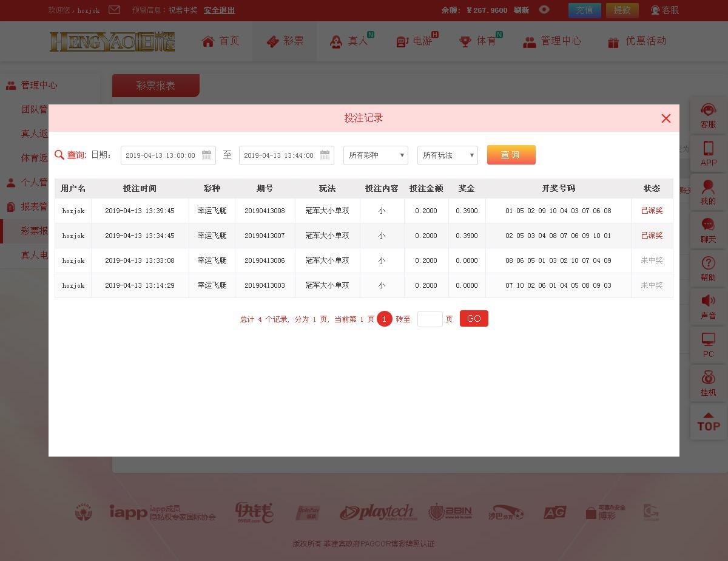Click the GO pagination button
Image resolution: width=728 pixels, height=561 pixels.
tap(474, 319)
